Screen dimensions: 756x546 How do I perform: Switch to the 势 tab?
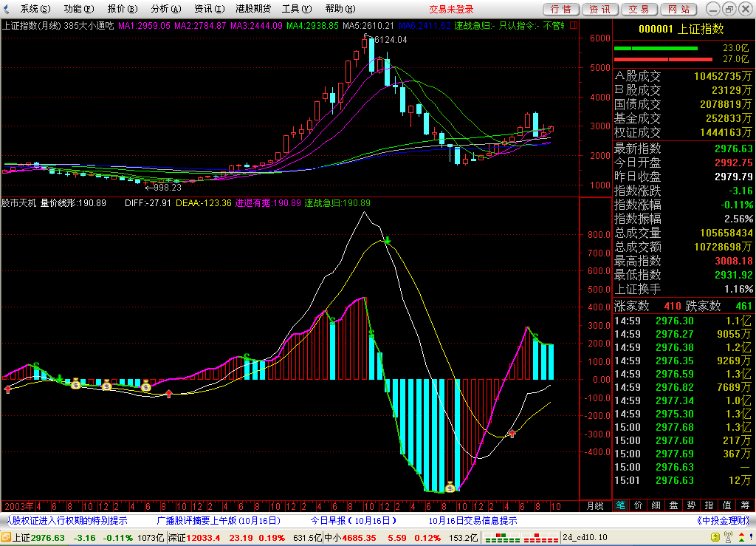[691, 505]
